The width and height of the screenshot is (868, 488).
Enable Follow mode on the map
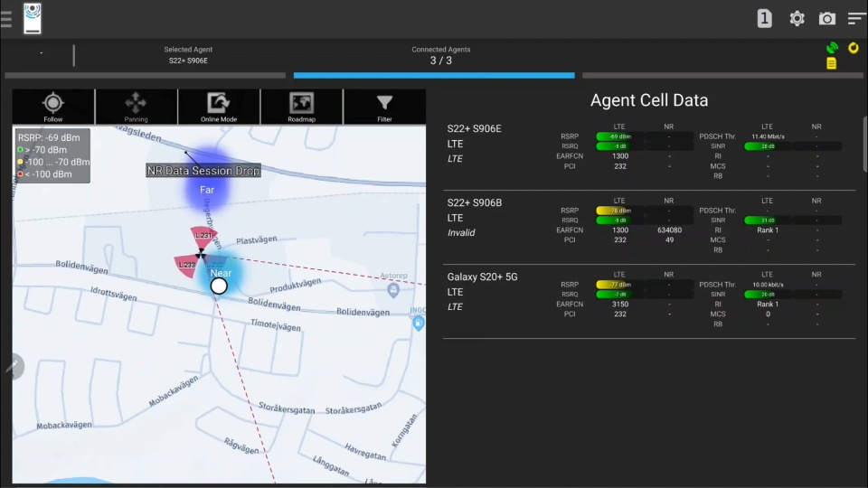53,107
